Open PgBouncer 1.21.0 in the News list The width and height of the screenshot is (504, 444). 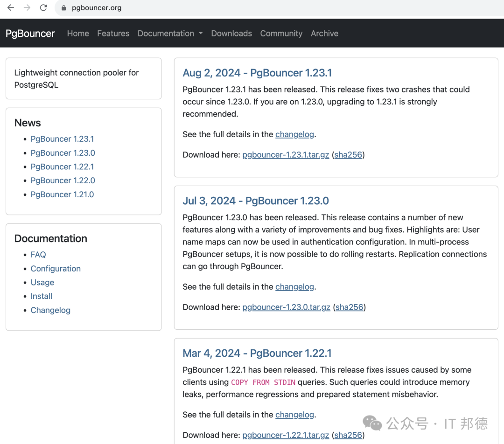coord(63,194)
